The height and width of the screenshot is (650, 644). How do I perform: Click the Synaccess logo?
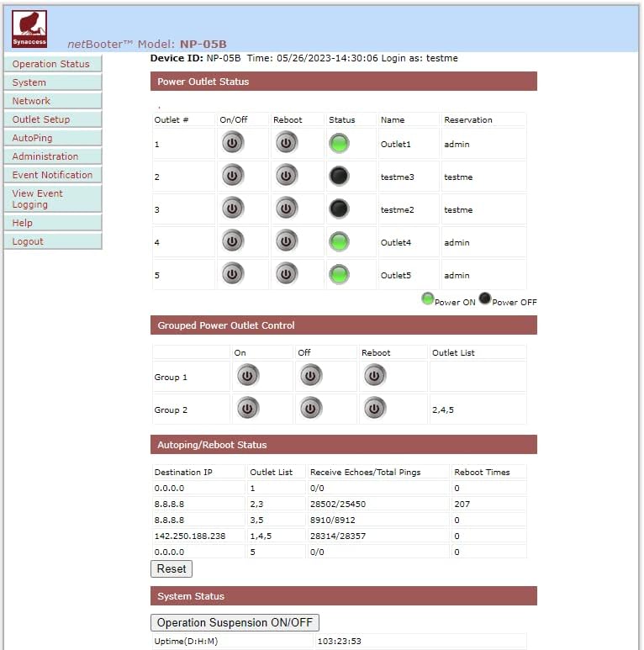click(x=29, y=29)
